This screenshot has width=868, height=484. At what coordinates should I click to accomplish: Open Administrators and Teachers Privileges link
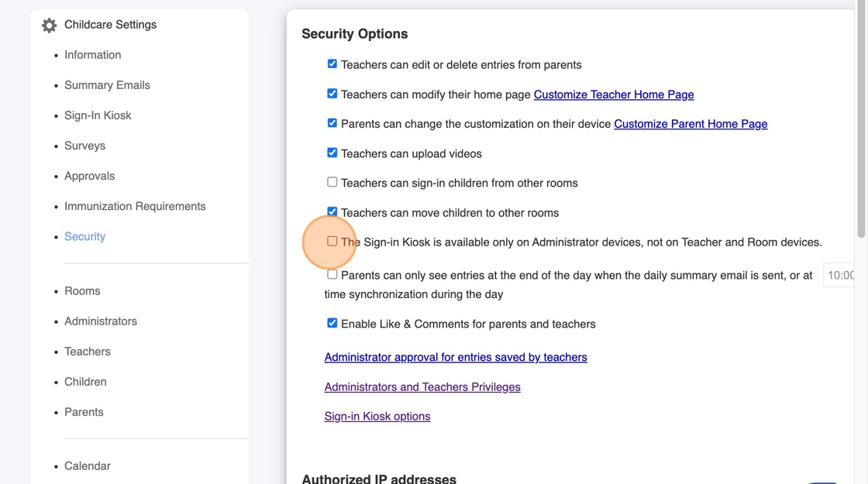point(422,387)
